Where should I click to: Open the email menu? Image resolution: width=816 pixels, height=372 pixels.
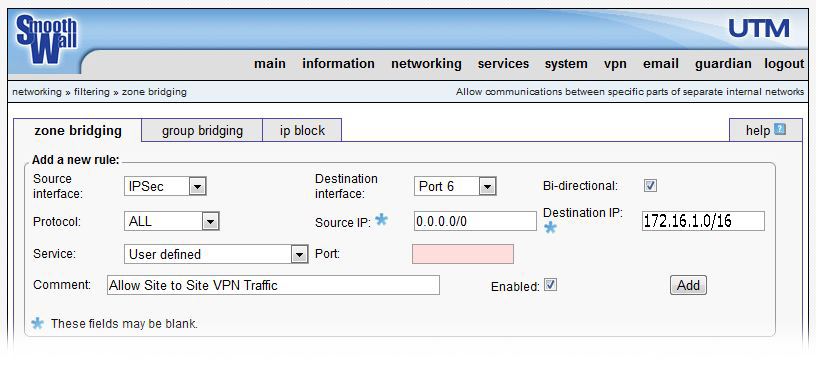pos(661,64)
